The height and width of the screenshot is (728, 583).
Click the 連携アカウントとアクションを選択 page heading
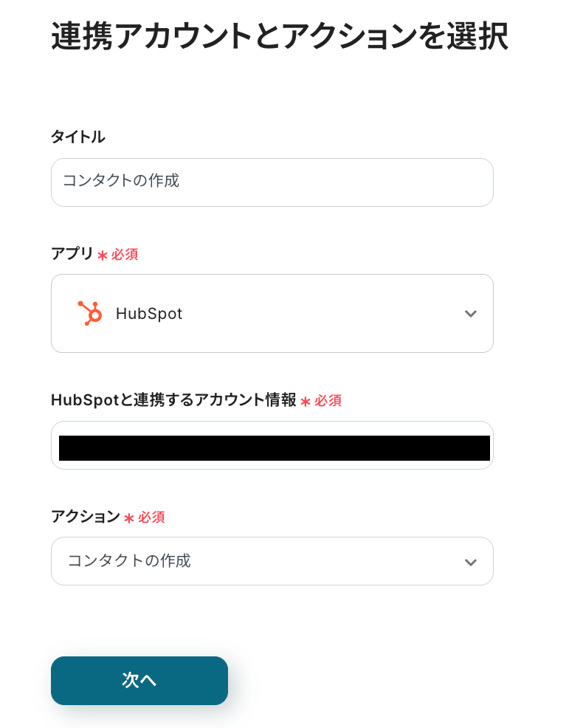[279, 37]
